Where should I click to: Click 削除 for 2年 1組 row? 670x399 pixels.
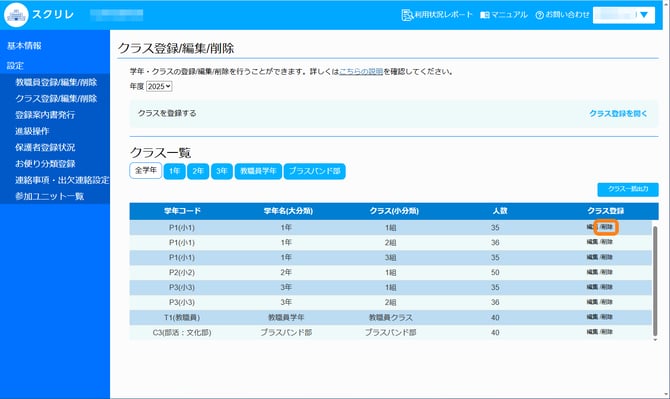click(x=607, y=272)
